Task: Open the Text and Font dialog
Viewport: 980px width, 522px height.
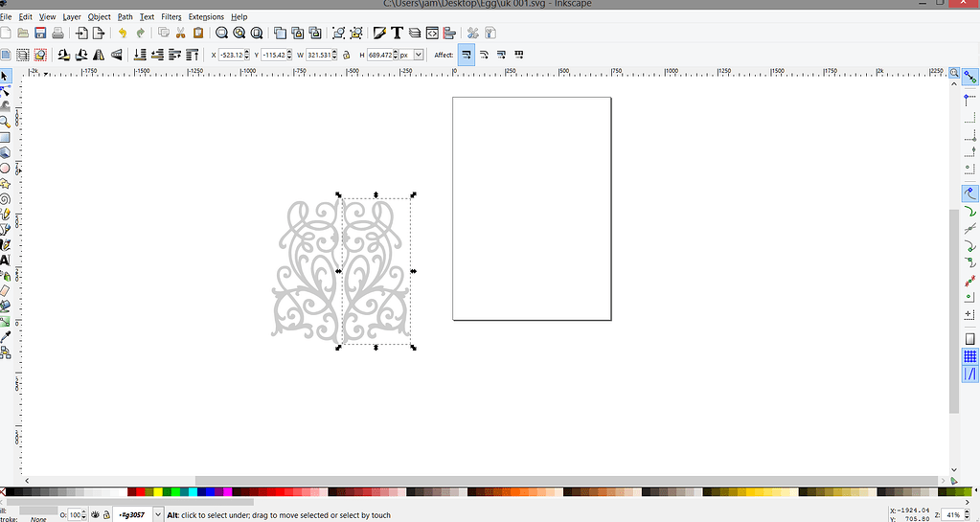Action: click(397, 34)
